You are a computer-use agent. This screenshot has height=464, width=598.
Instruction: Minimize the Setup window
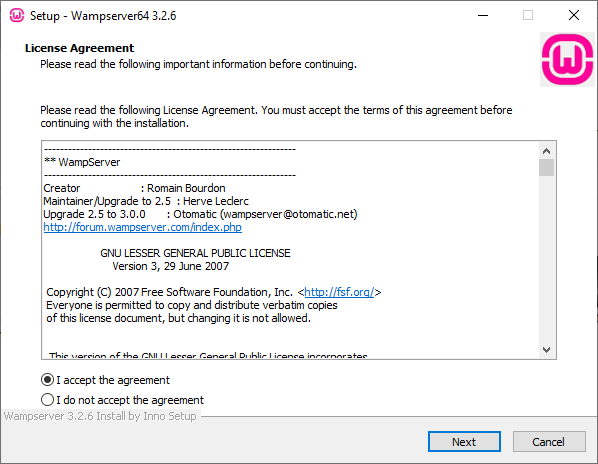tap(483, 15)
